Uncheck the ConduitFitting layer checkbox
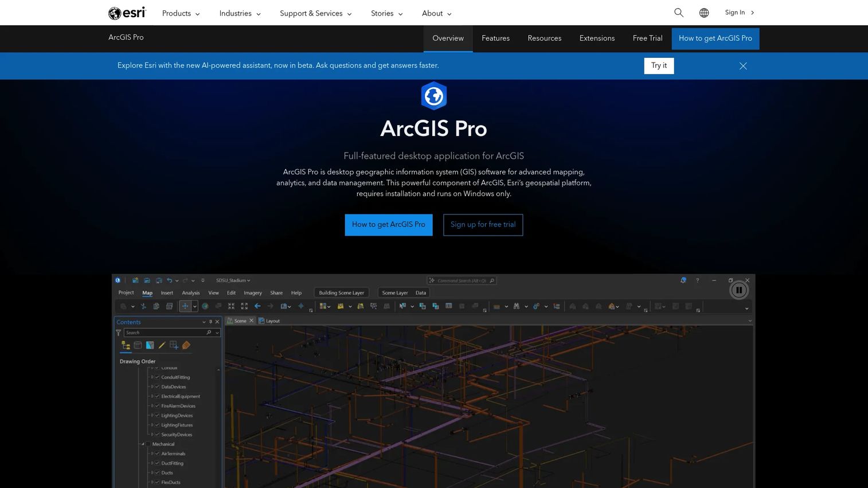 [x=157, y=377]
